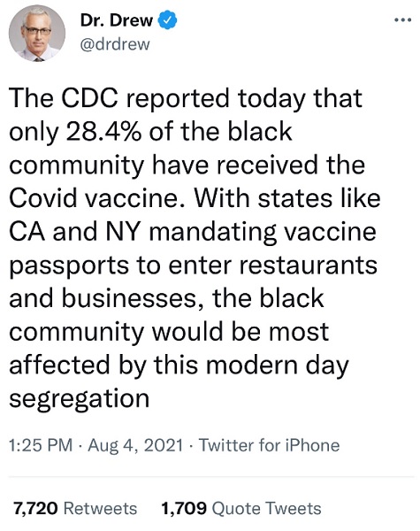
Task: Click the phrase Covid vaccine in tweet
Action: pos(94,198)
